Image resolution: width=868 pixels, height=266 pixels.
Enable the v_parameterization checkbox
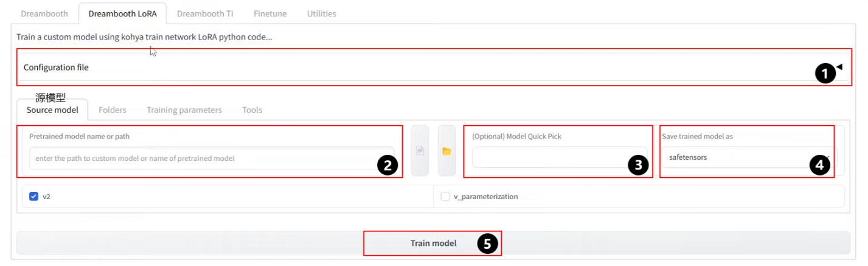coord(445,196)
